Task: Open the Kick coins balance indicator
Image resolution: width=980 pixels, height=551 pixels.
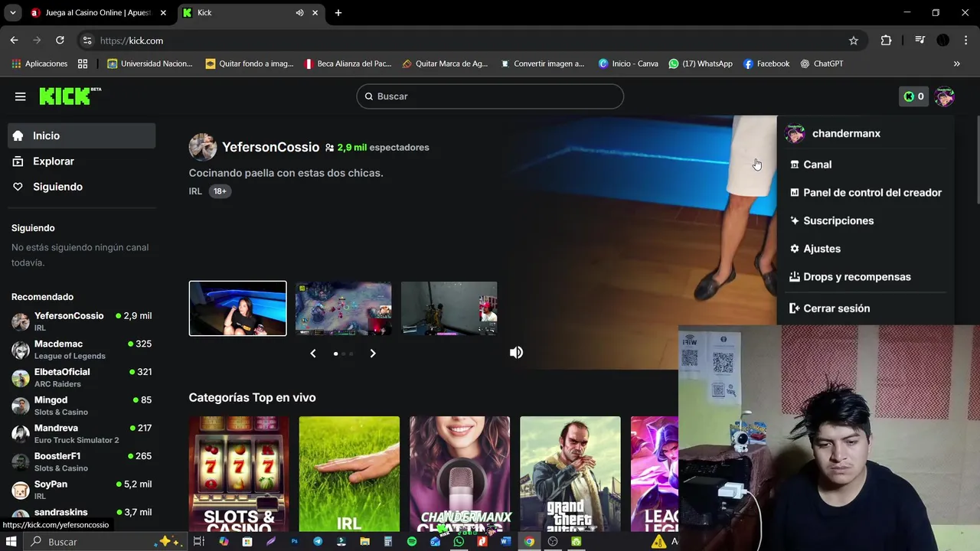Action: [913, 96]
